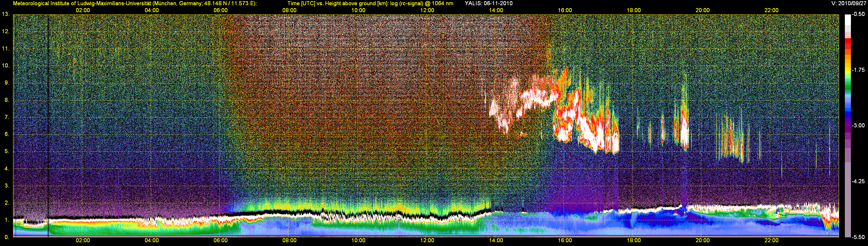This screenshot has height=246, width=868.
Task: Click the -4.25 color scale value
Action: pyautogui.click(x=858, y=181)
